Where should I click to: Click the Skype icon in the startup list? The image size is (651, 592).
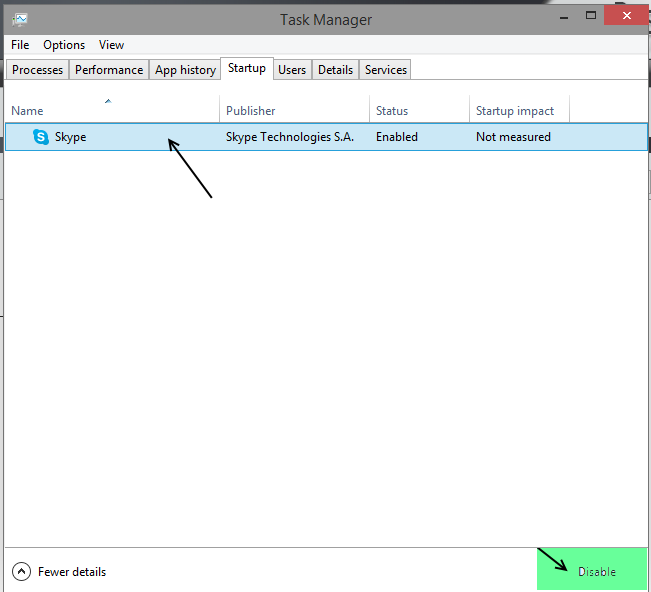click(x=41, y=137)
